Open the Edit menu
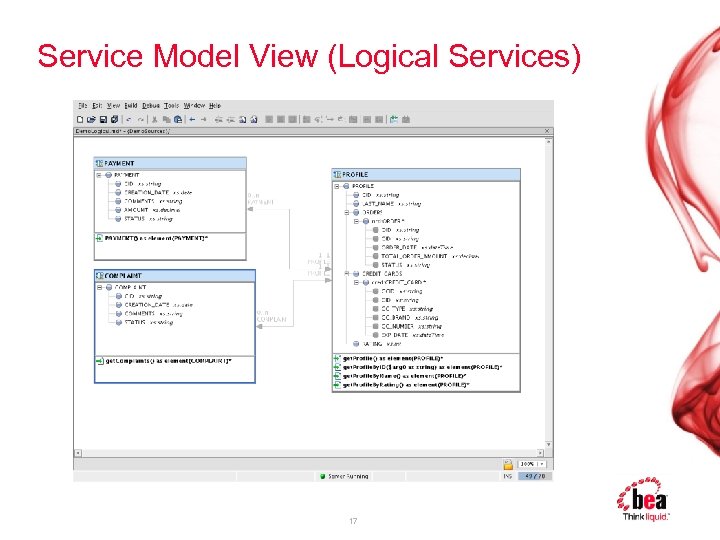Viewport: 720px width, 540px height. click(x=97, y=106)
